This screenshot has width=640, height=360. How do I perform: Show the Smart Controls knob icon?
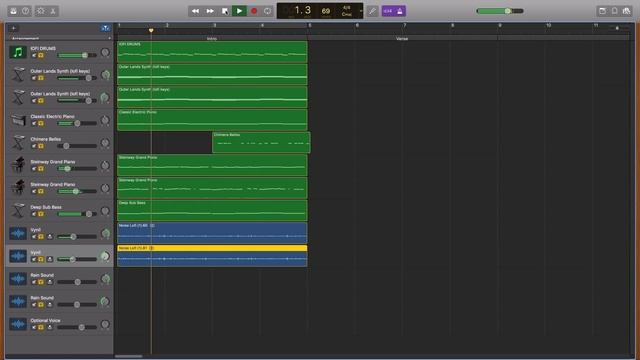(x=41, y=11)
